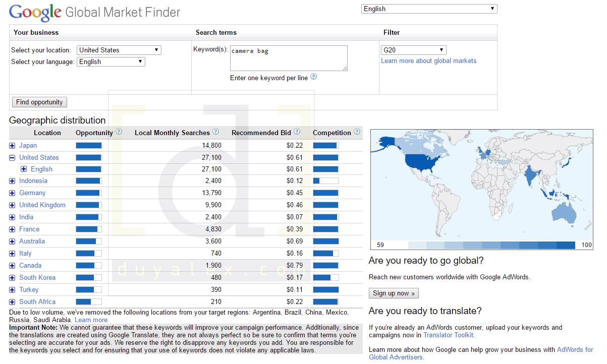Viewport: 607px width, 364px height.
Task: Expand the Italy row
Action: (12, 254)
